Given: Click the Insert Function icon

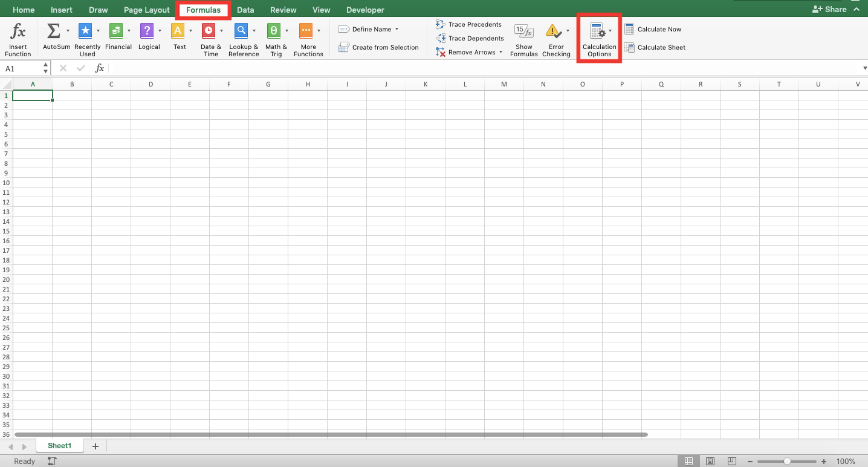Looking at the screenshot, I should click(x=18, y=31).
